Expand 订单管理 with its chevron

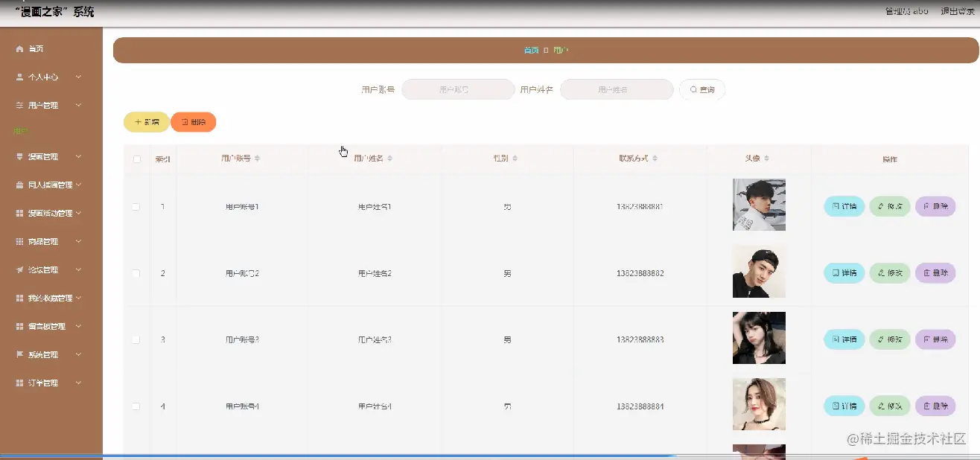pos(78,383)
